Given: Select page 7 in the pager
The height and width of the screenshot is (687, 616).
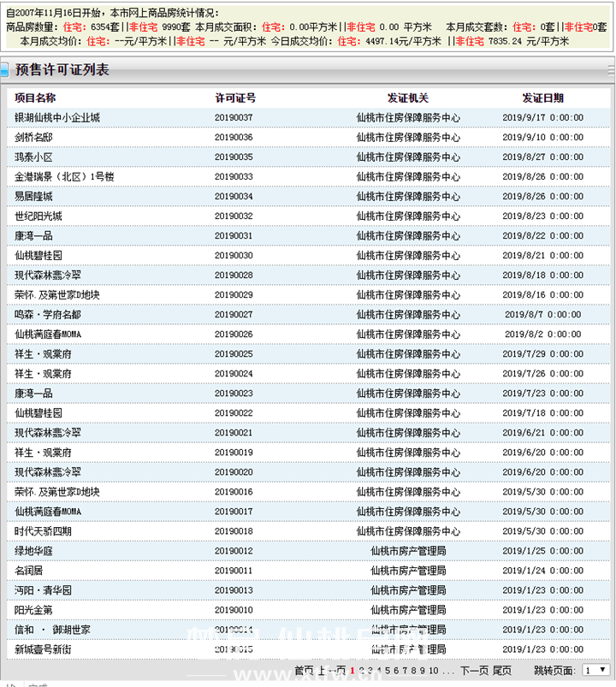Looking at the screenshot, I should (x=405, y=671).
